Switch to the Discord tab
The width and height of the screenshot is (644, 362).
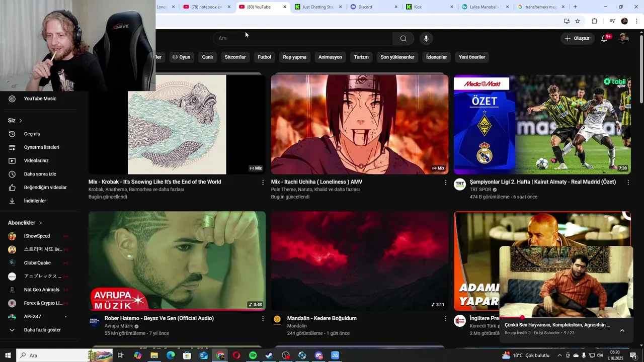[373, 7]
